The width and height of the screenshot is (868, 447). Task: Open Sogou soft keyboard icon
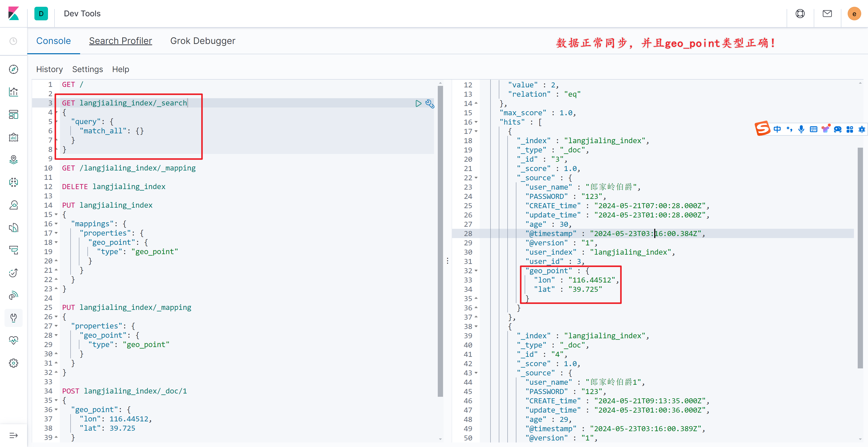click(813, 129)
